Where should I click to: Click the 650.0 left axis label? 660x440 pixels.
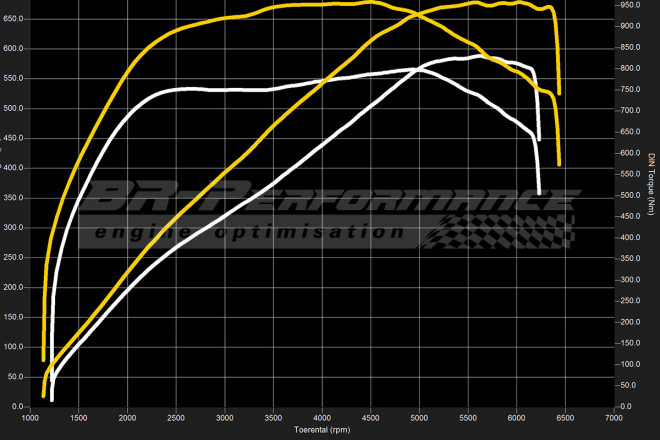tap(13, 18)
